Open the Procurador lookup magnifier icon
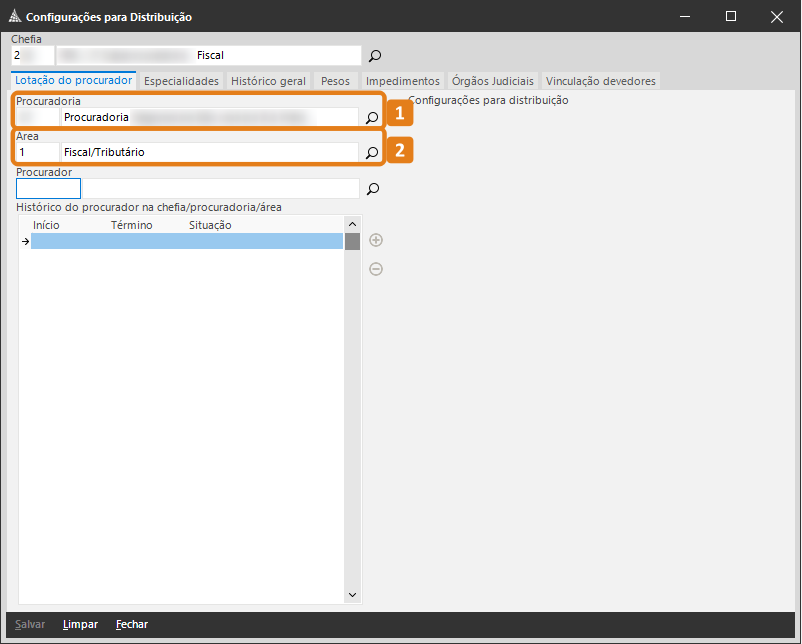Viewport: 802px width, 644px height. 373,189
